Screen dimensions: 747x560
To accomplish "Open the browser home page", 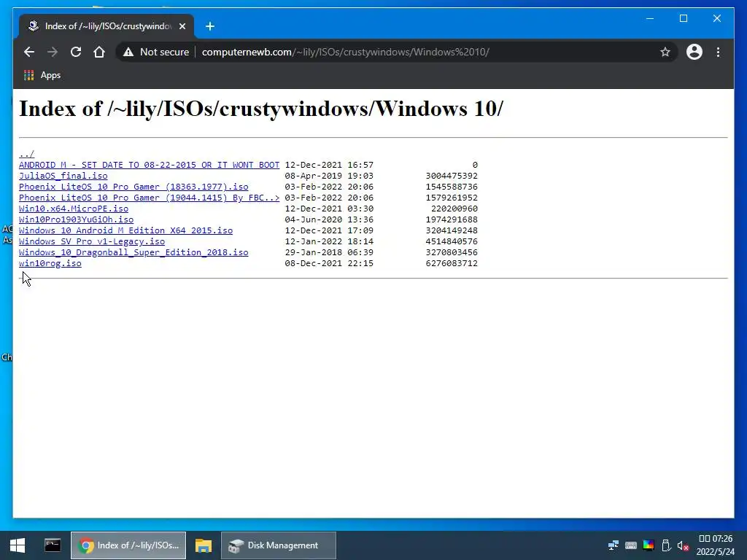I will (x=99, y=52).
